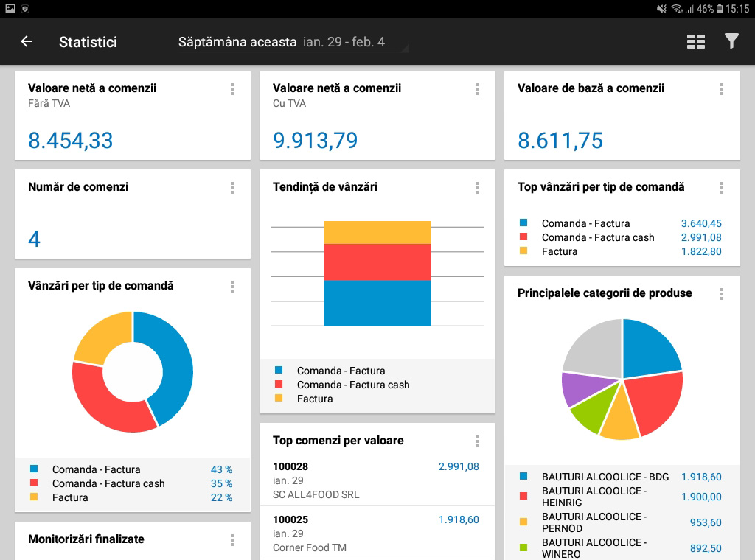Open the Top comenzi per valoare card menu
Image resolution: width=755 pixels, height=560 pixels.
click(x=477, y=441)
